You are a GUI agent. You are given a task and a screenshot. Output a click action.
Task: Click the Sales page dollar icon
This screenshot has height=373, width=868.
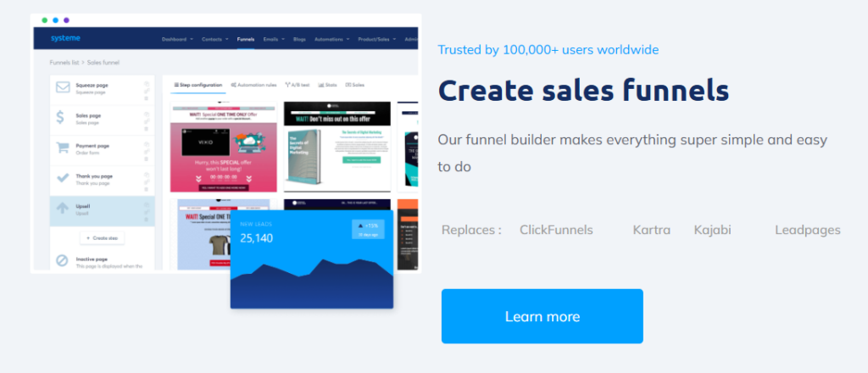click(x=61, y=118)
